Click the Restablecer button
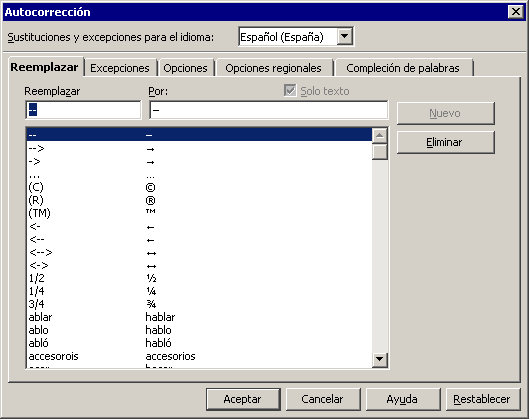 pyautogui.click(x=483, y=399)
